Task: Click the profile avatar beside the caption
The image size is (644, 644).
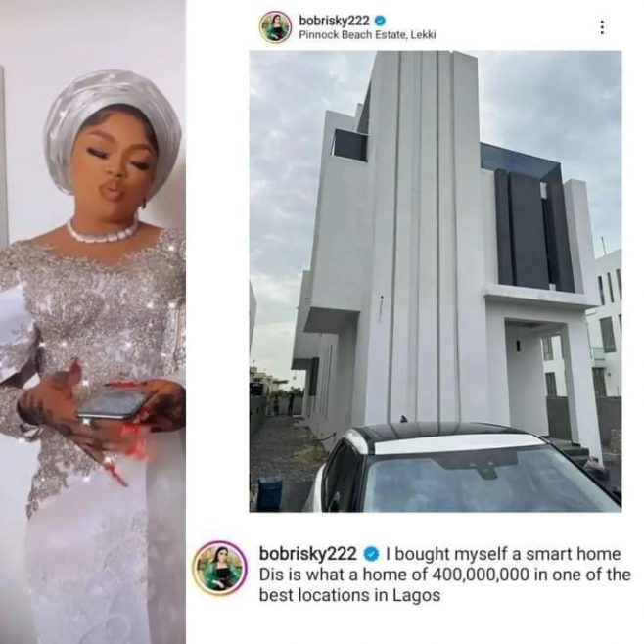Action: (x=220, y=569)
